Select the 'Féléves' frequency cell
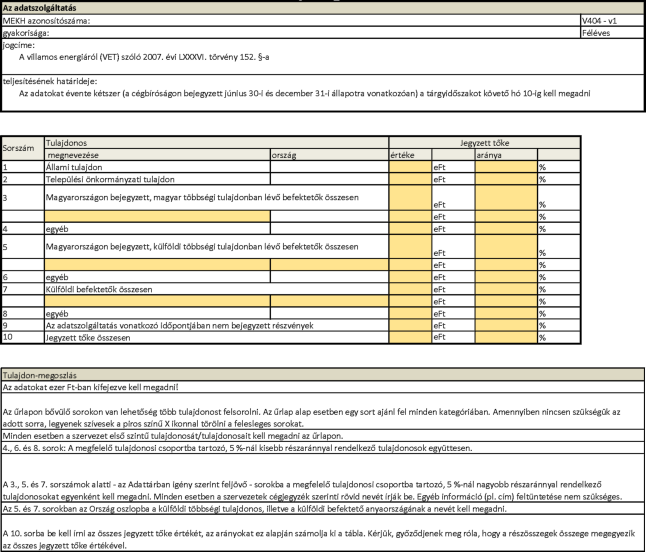Image resolution: width=646 pixels, height=552 pixels. [x=612, y=33]
